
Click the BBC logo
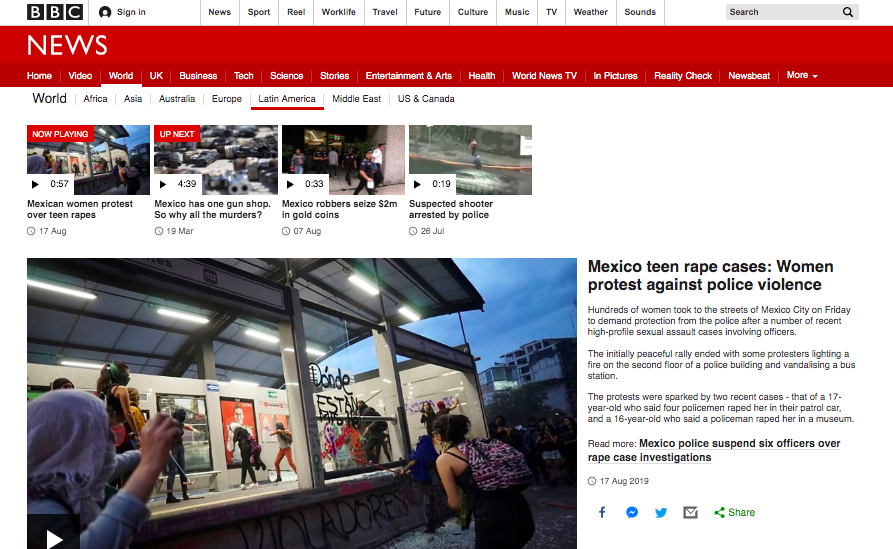56,12
